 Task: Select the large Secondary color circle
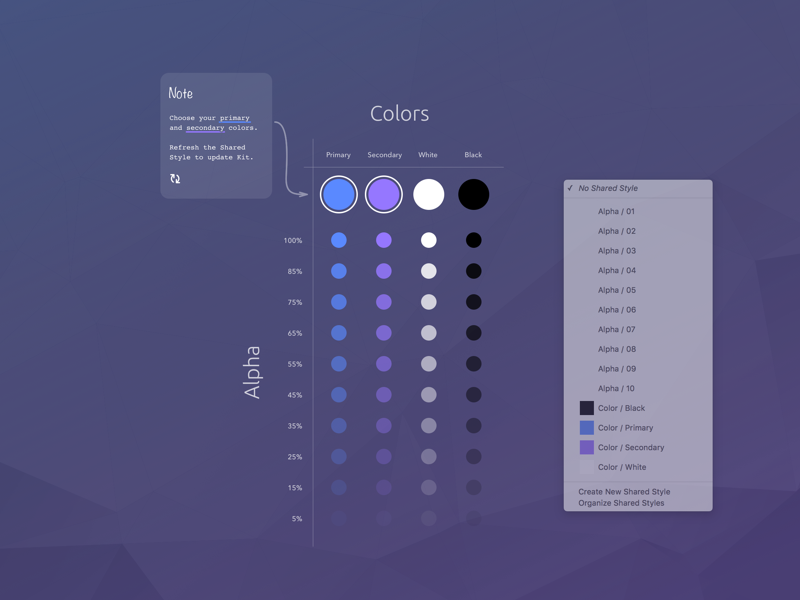pyautogui.click(x=384, y=194)
